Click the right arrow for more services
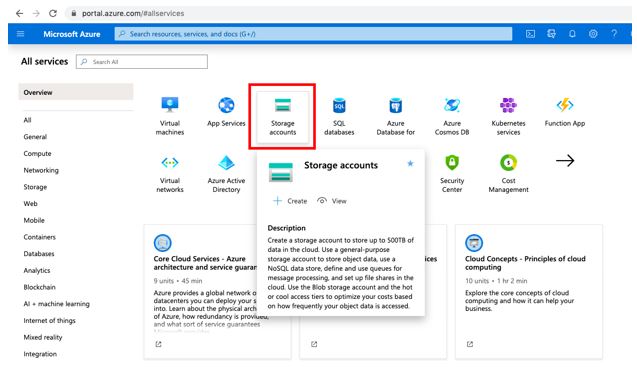The width and height of the screenshot is (637, 389). pyautogui.click(x=565, y=161)
